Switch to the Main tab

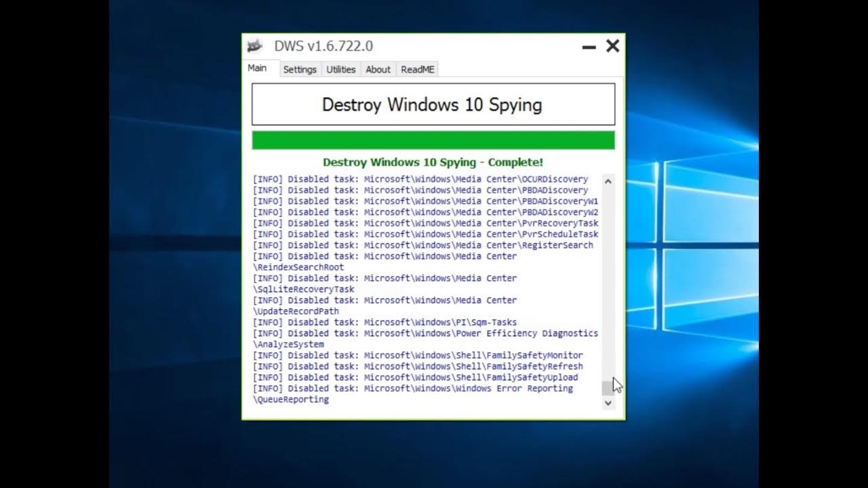pyautogui.click(x=257, y=68)
